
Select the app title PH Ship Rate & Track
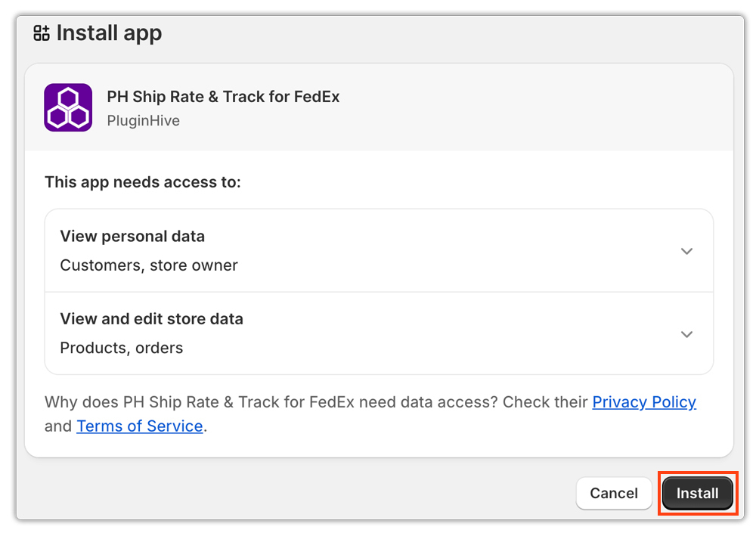coord(223,97)
